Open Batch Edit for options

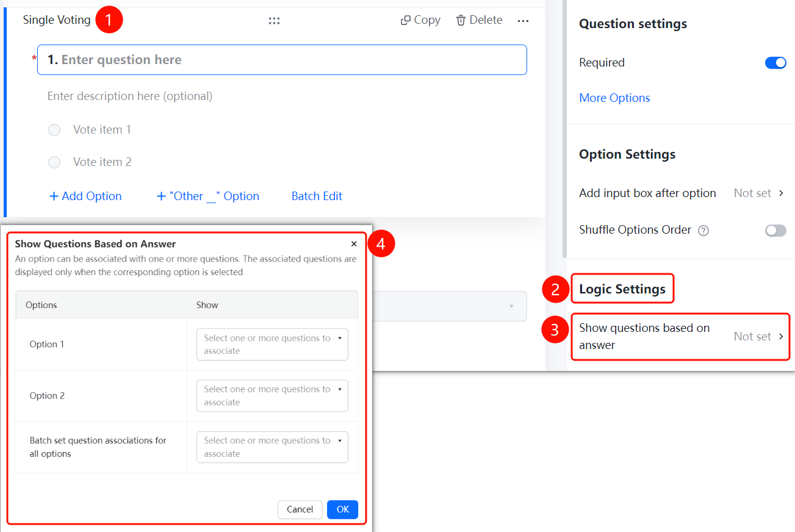[x=317, y=196]
